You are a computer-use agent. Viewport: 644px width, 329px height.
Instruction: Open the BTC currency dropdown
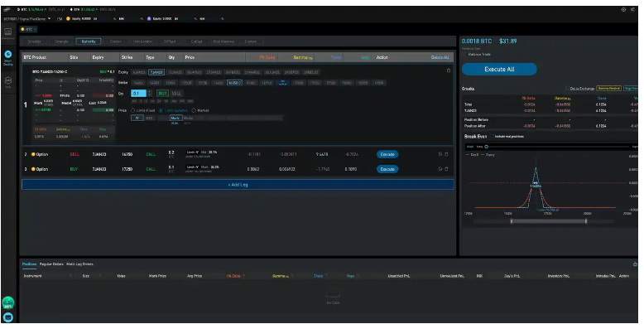coord(28,29)
